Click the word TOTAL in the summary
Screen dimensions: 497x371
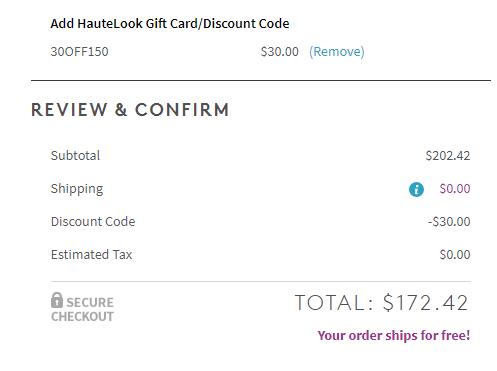pos(334,303)
